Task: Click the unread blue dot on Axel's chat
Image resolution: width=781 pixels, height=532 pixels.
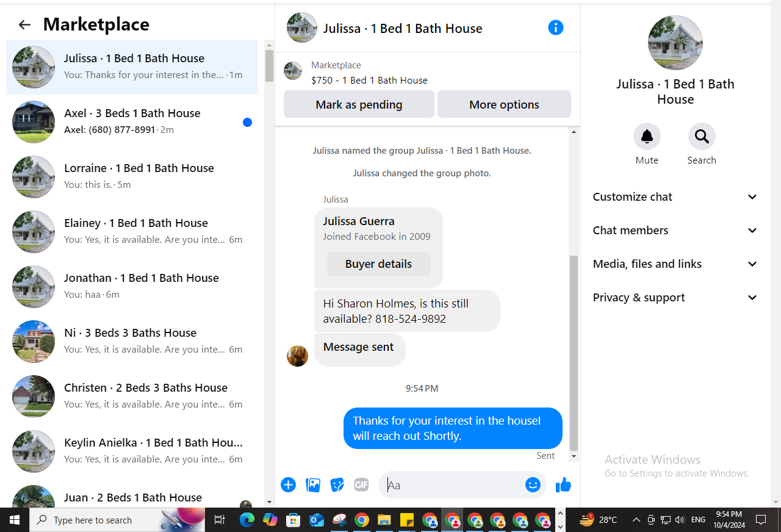Action: pyautogui.click(x=247, y=122)
